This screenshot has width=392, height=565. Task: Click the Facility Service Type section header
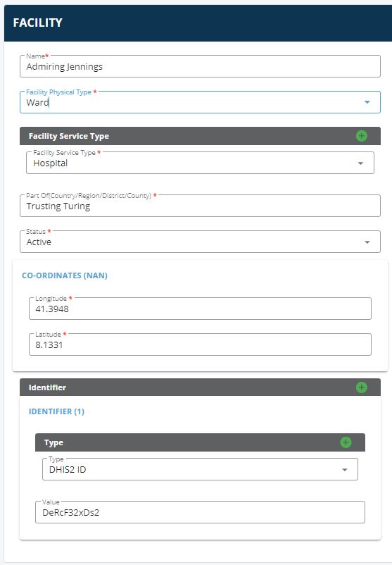[x=200, y=136]
